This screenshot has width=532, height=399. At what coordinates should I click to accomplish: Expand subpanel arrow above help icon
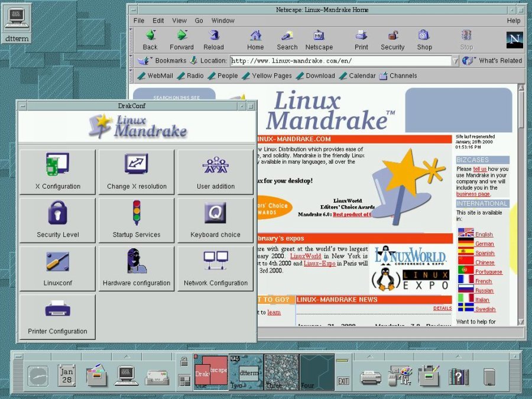point(458,356)
